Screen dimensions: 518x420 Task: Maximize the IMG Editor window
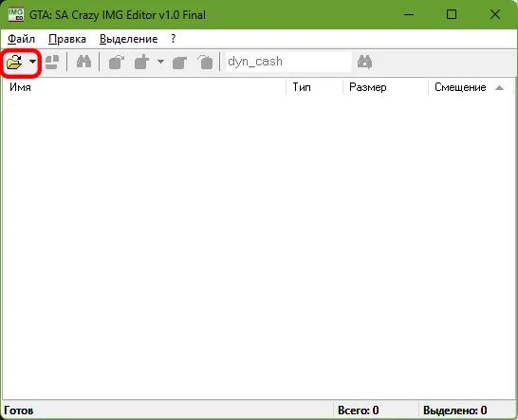452,14
